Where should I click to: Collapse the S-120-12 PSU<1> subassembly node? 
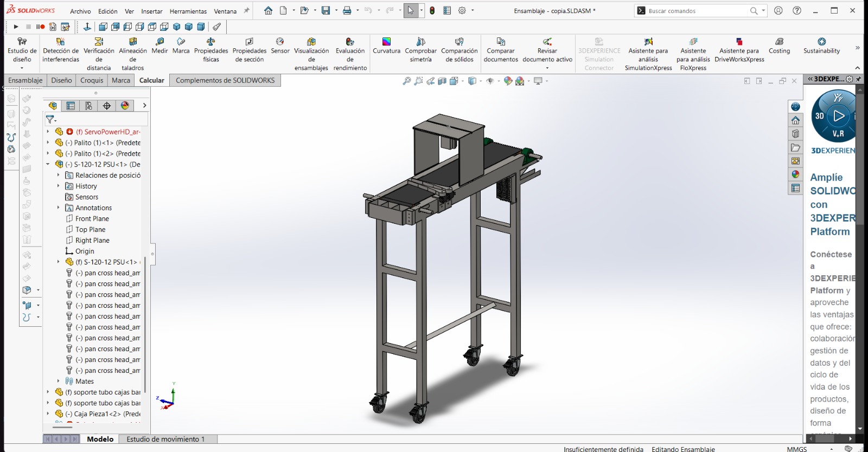(48, 164)
